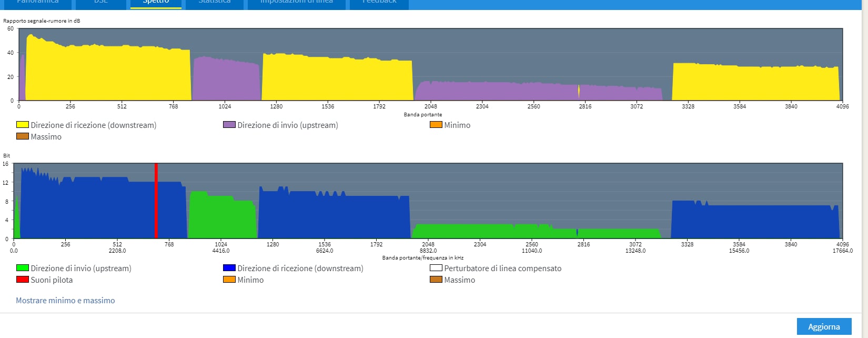Click orange Minimo swatch in SNR legend
The height and width of the screenshot is (338, 868).
pos(436,125)
